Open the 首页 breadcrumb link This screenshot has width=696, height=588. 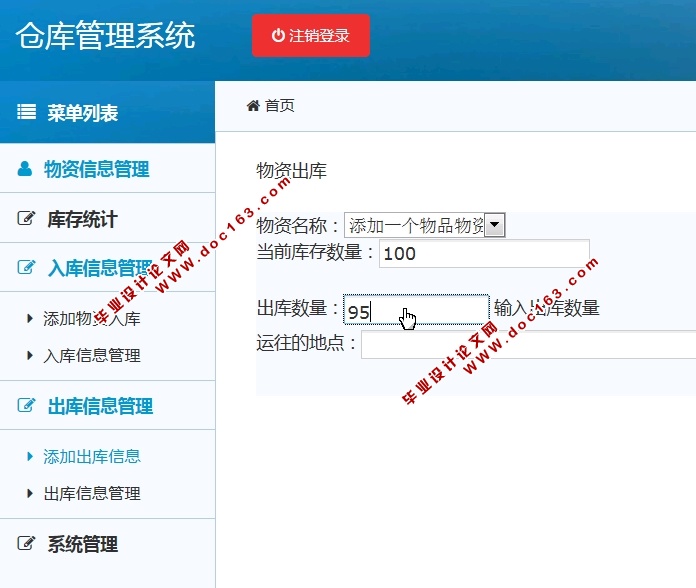[279, 106]
